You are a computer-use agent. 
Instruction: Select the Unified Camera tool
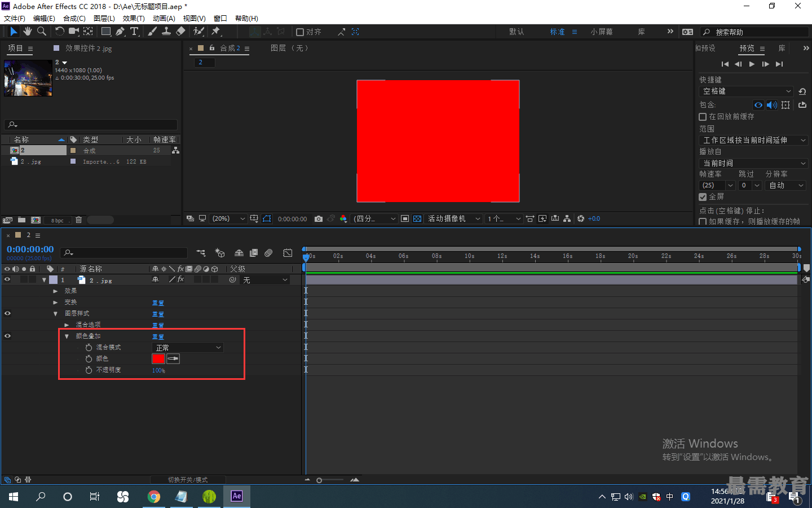point(74,32)
